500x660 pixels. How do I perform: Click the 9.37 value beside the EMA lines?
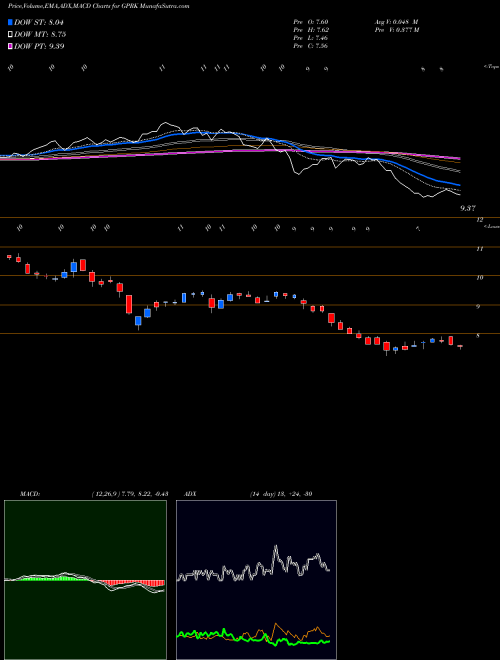tap(468, 208)
